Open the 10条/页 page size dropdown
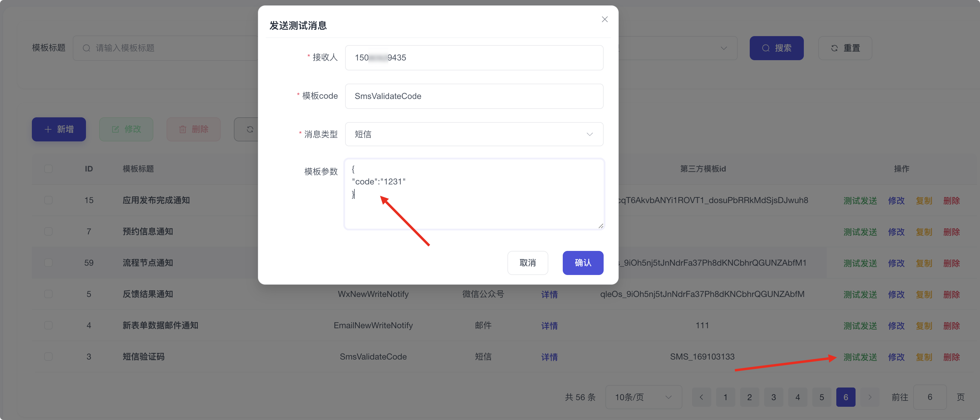 pyautogui.click(x=643, y=397)
